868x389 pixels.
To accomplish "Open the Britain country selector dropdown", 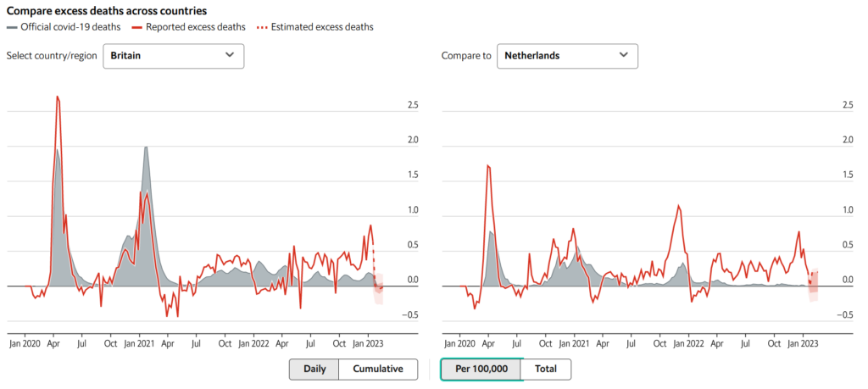I will point(173,56).
